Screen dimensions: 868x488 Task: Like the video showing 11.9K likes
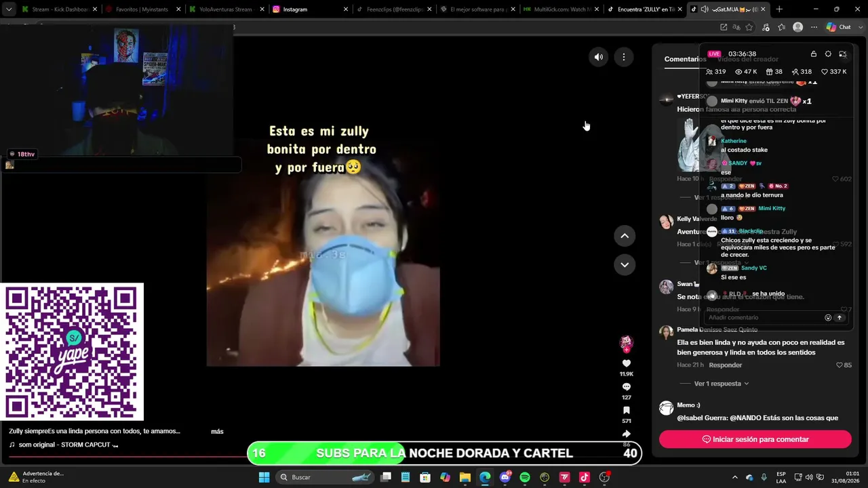coord(627,363)
